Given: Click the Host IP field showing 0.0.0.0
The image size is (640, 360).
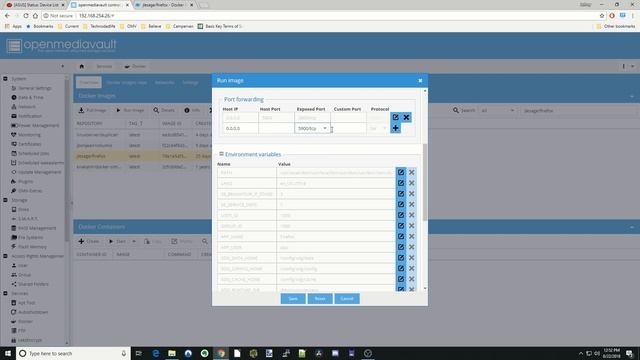Looking at the screenshot, I should coord(240,128).
